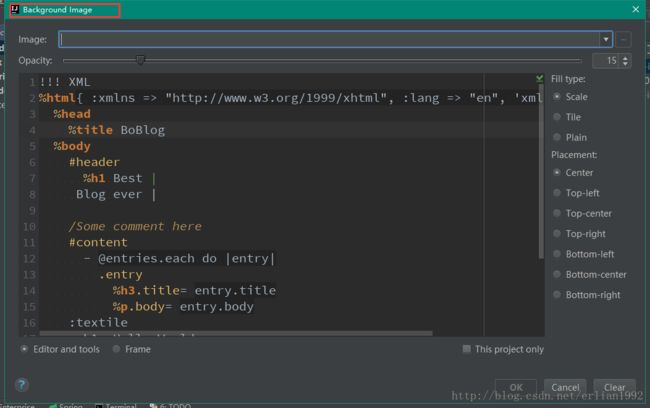This screenshot has width=650, height=408.
Task: Select the Top-center placement option
Action: pos(583,213)
